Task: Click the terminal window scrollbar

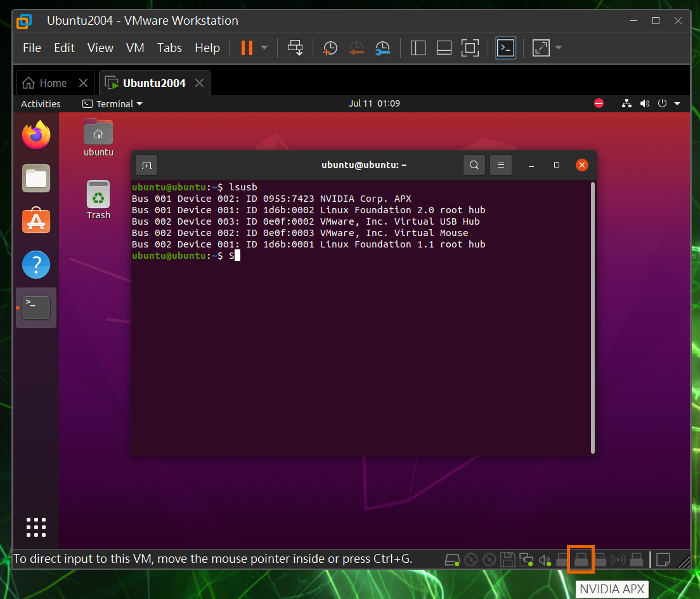Action: tap(593, 317)
